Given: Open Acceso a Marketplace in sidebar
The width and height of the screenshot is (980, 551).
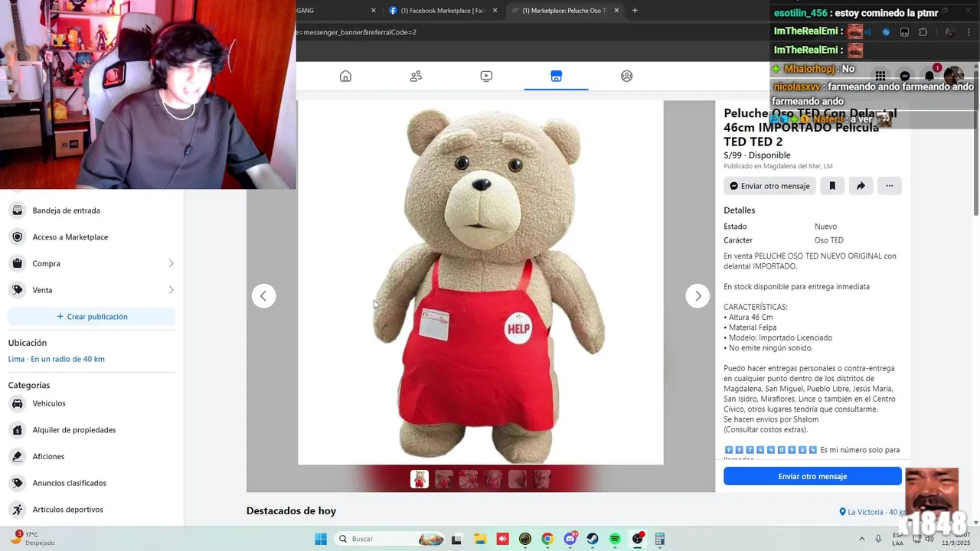Looking at the screenshot, I should coord(92,237).
